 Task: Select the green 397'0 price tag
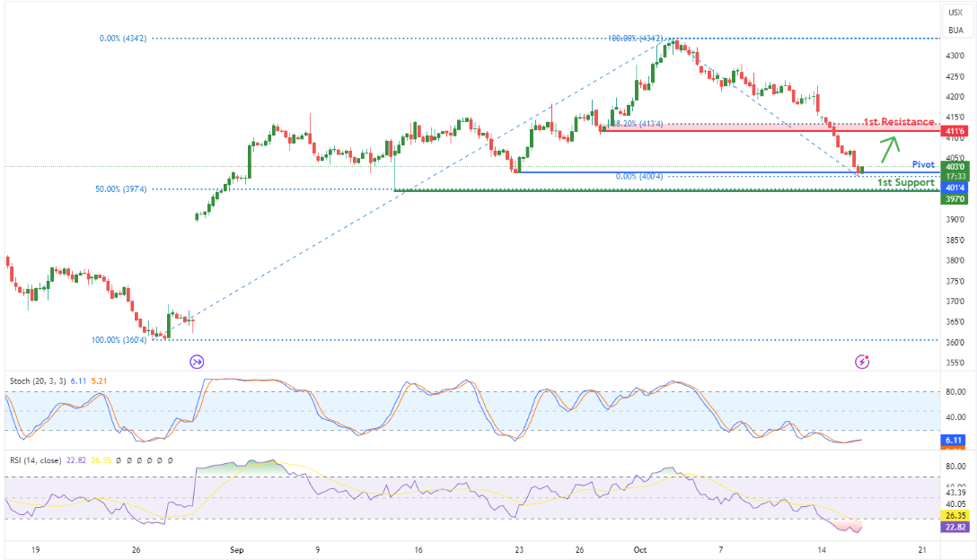coord(955,198)
